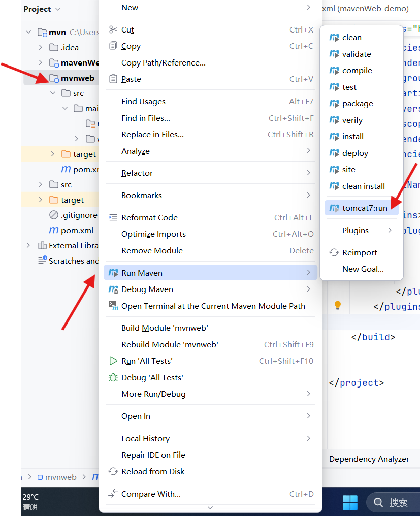The image size is (420, 516).
Task: Click the .gitignore file icon
Action: [x=54, y=215]
